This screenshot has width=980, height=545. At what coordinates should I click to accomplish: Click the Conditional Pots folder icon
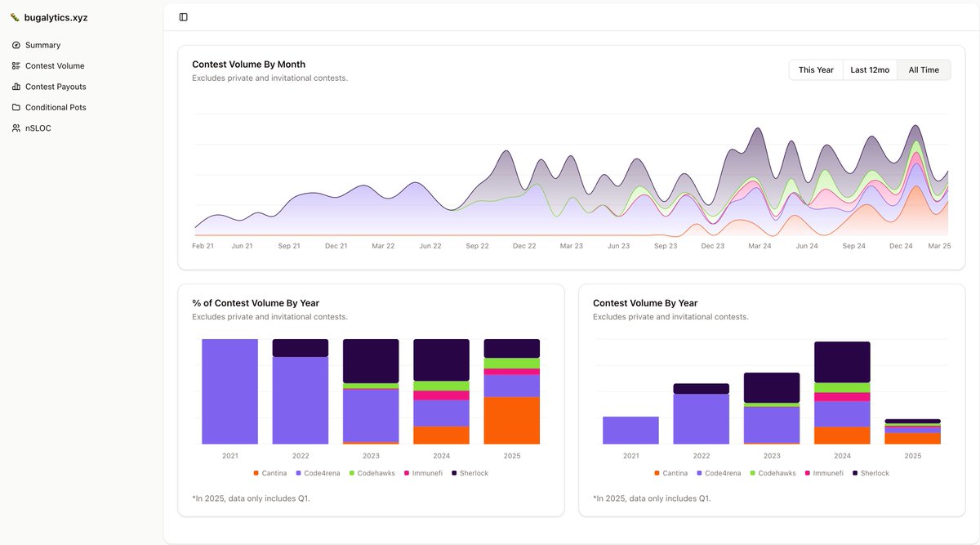[16, 108]
